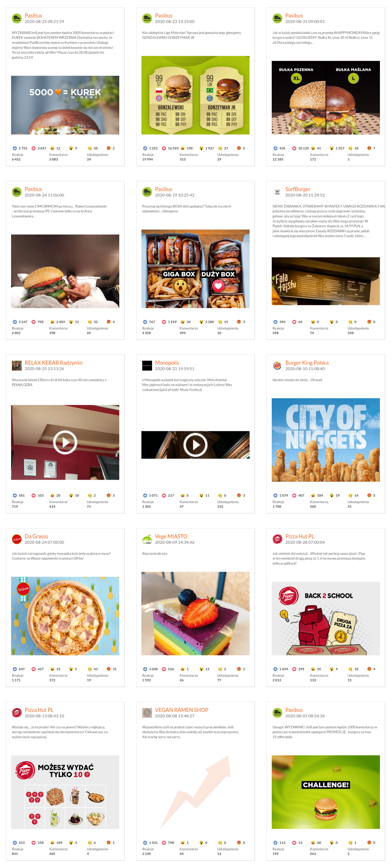
Task: Play the RELAX KEBAB Radzymin video
Action: coord(65,442)
